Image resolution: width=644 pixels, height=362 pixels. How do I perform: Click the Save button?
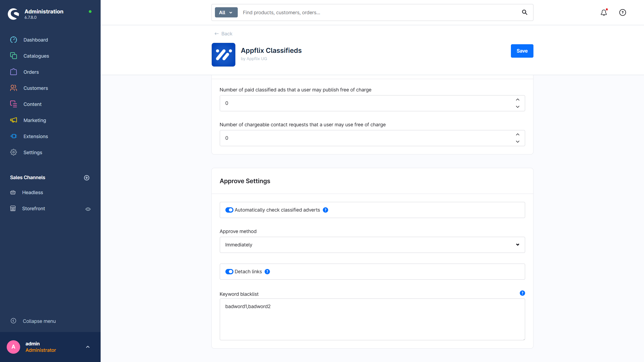click(x=522, y=51)
